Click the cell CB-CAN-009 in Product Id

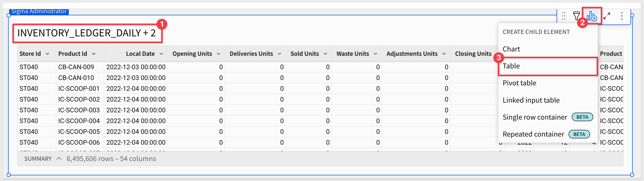[x=76, y=67]
